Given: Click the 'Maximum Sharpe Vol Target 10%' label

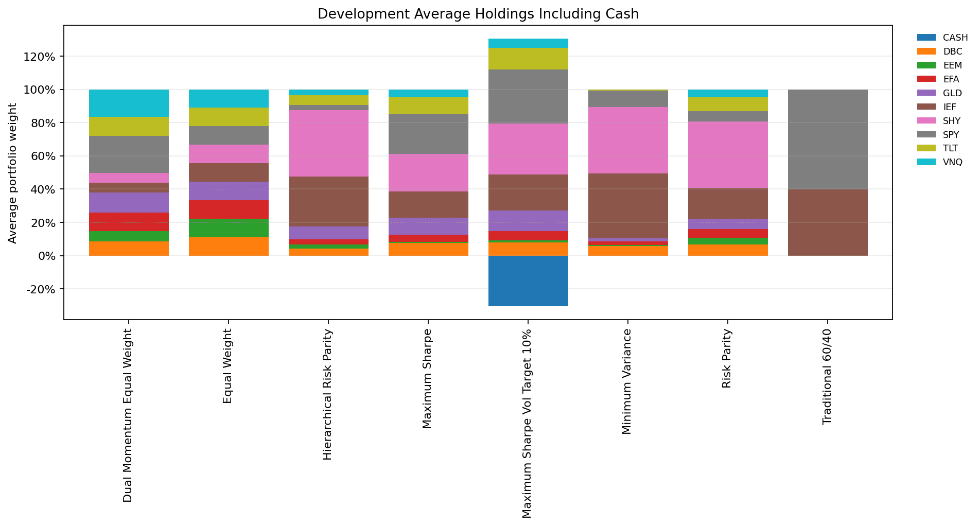Looking at the screenshot, I should (527, 423).
